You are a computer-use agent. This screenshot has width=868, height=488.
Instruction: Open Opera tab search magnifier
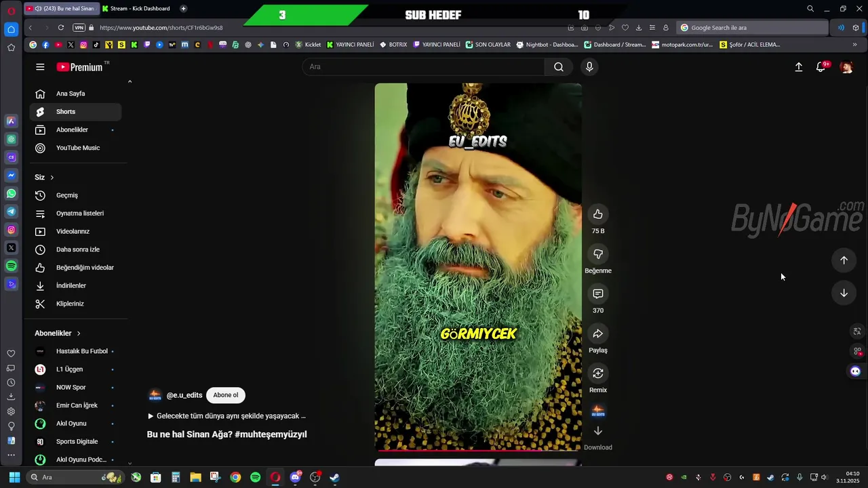coord(810,9)
